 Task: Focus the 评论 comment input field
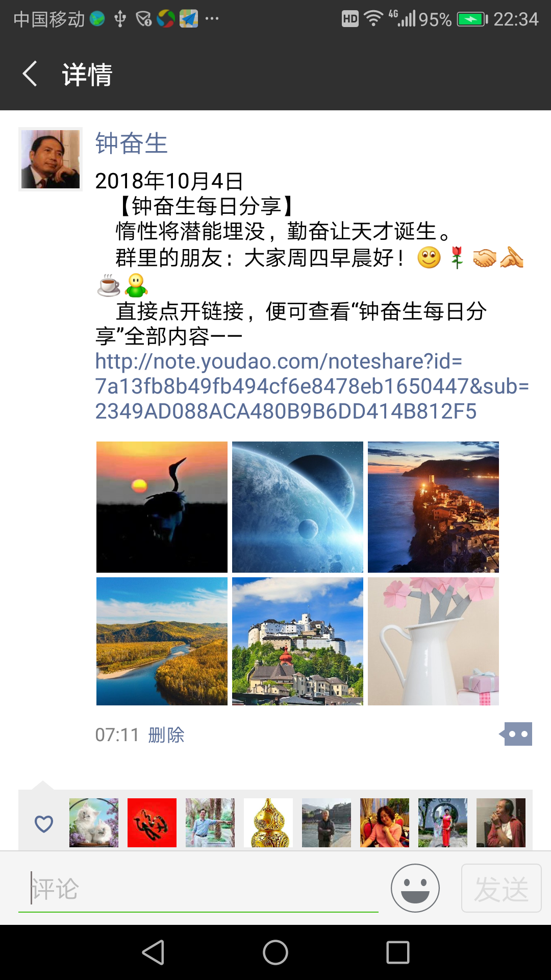click(198, 889)
